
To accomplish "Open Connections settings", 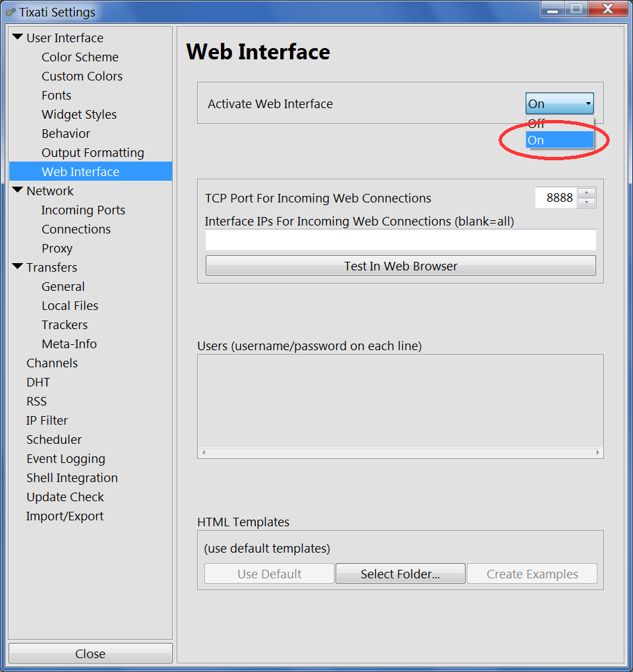I will pyautogui.click(x=76, y=229).
